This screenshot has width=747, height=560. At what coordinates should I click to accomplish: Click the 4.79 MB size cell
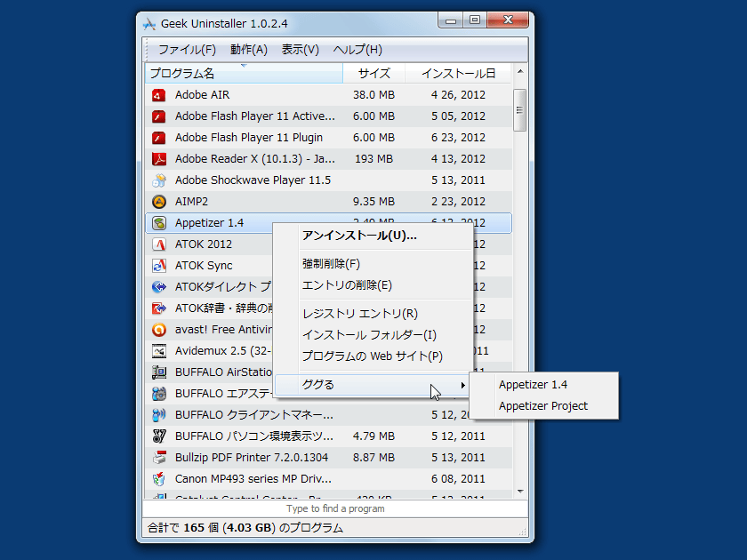374,436
